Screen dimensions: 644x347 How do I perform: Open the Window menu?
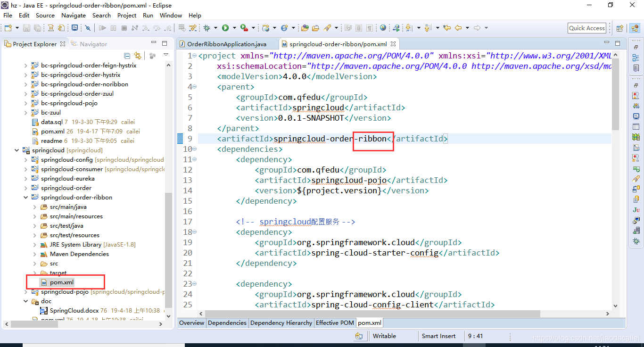pos(171,15)
